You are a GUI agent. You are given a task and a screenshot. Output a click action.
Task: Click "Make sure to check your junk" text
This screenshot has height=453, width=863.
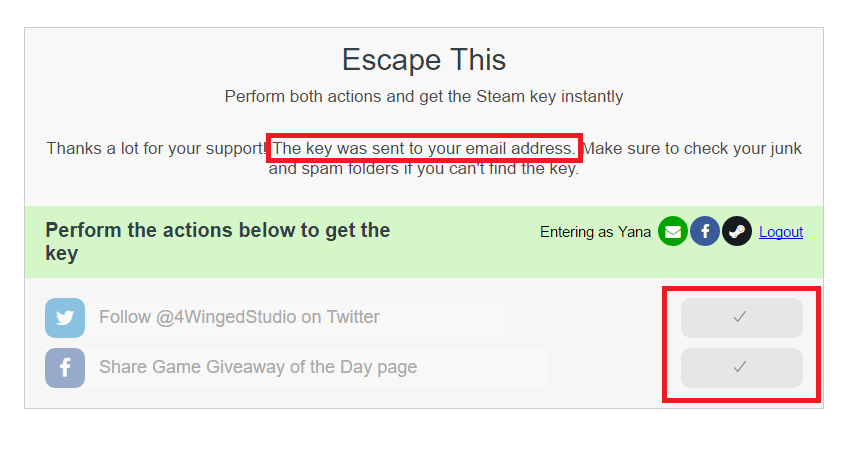click(x=692, y=149)
